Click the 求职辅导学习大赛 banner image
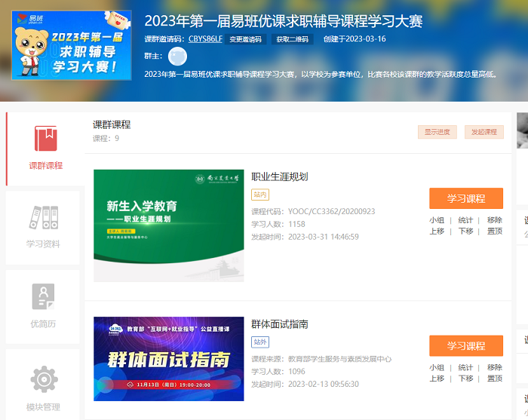 click(x=72, y=45)
